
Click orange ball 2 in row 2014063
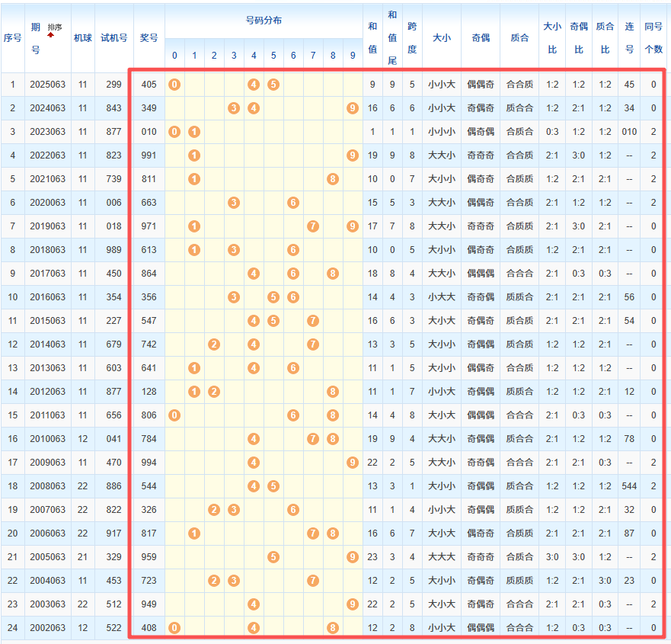pyautogui.click(x=214, y=344)
